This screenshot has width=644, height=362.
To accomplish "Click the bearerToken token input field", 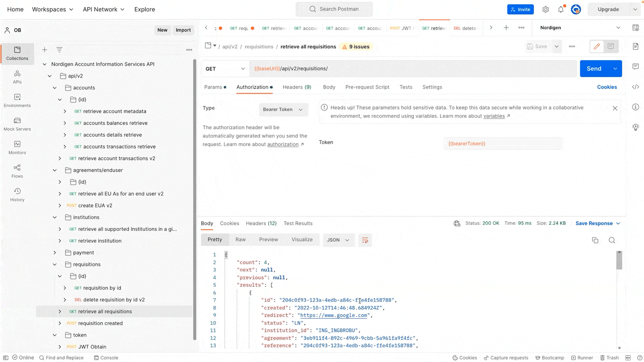I will point(502,143).
